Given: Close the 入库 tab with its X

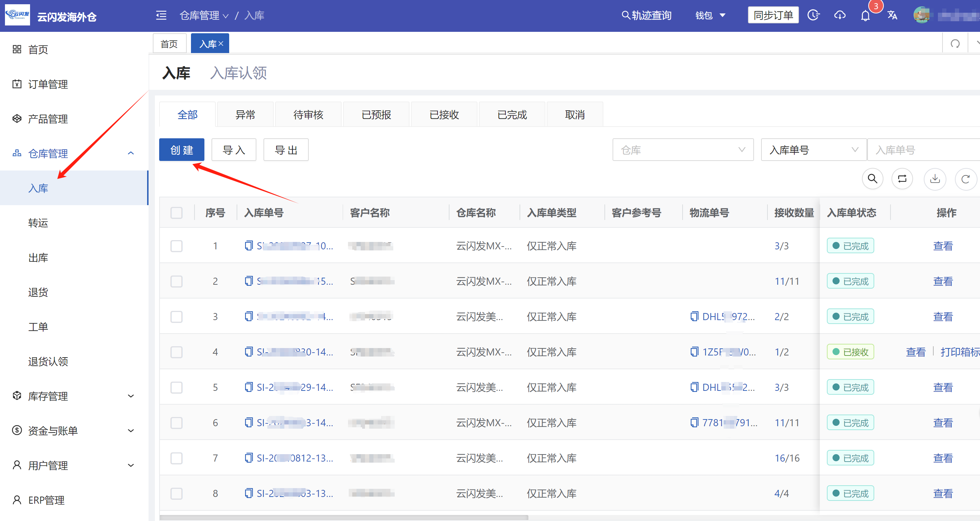Looking at the screenshot, I should point(221,44).
